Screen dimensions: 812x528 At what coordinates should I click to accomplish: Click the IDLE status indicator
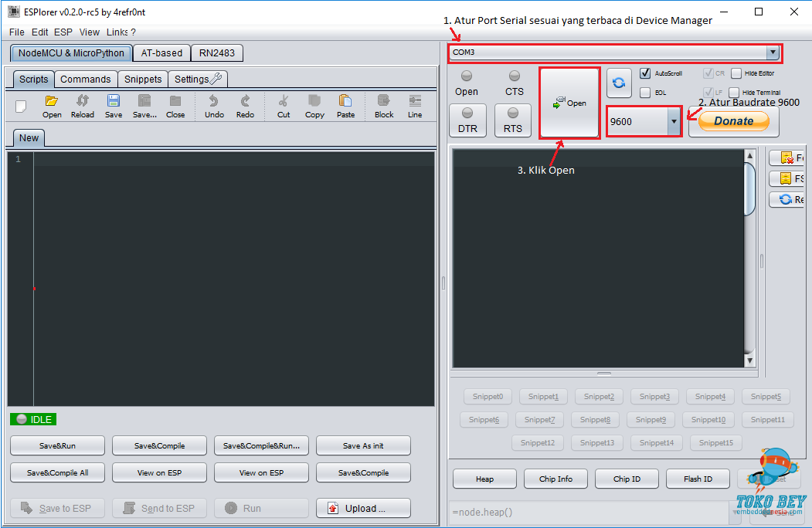click(34, 419)
